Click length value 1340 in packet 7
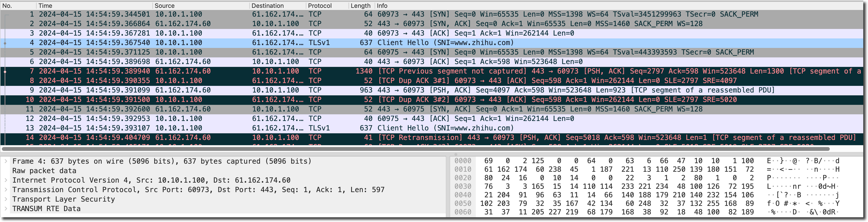Image resolution: width=868 pixels, height=222 pixels. click(x=364, y=71)
